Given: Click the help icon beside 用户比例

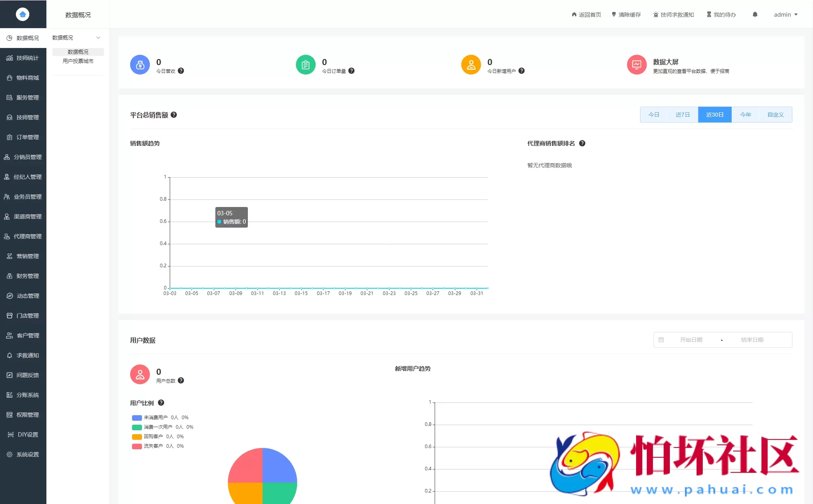Looking at the screenshot, I should pos(161,403).
